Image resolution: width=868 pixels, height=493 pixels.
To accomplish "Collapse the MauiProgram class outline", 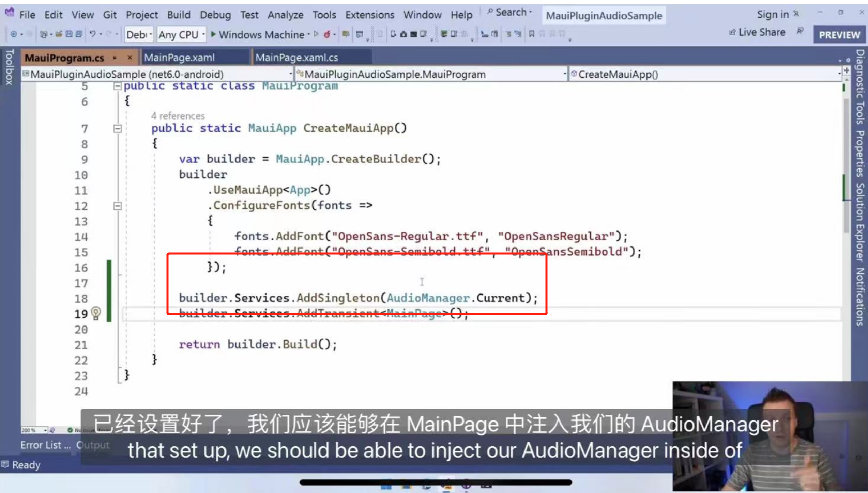I will coord(117,86).
